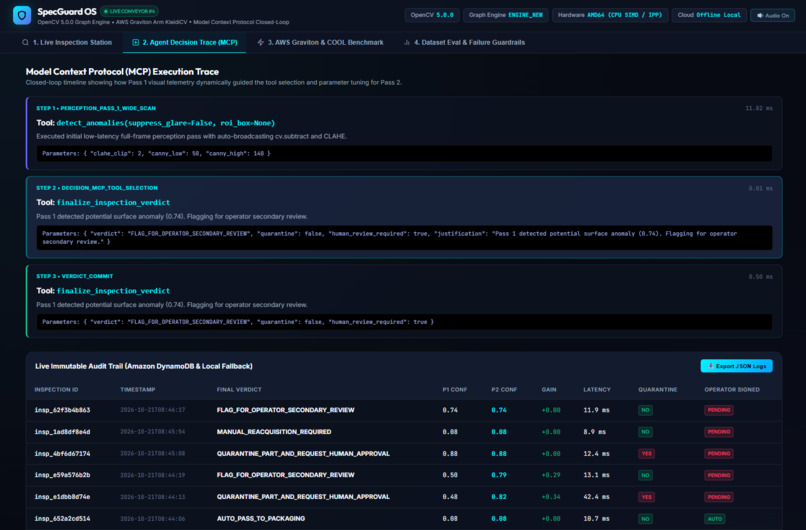This screenshot has width=806, height=530.
Task: Click the Graph Engine ENGINE_NEW chip
Action: click(505, 15)
